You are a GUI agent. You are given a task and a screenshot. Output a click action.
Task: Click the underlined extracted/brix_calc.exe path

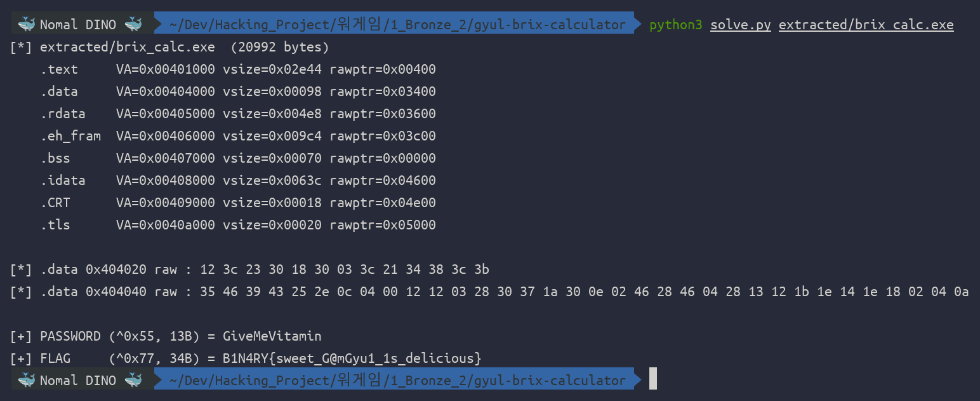(x=866, y=25)
